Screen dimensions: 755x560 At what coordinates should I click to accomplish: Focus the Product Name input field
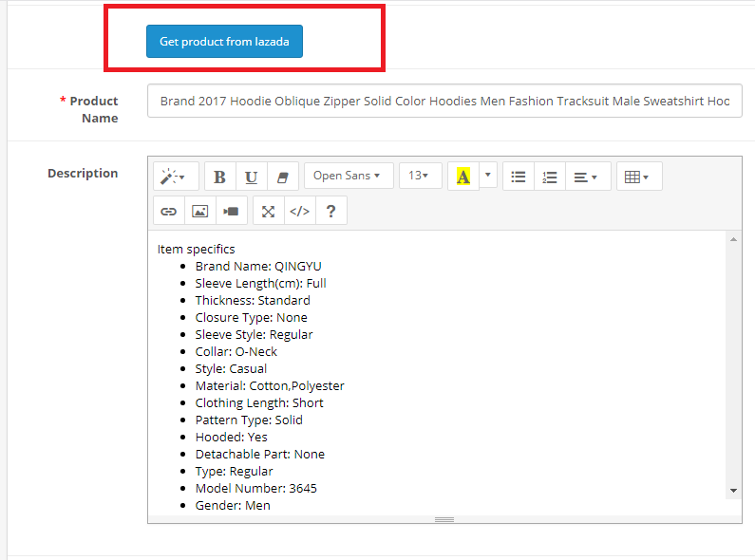pyautogui.click(x=444, y=101)
